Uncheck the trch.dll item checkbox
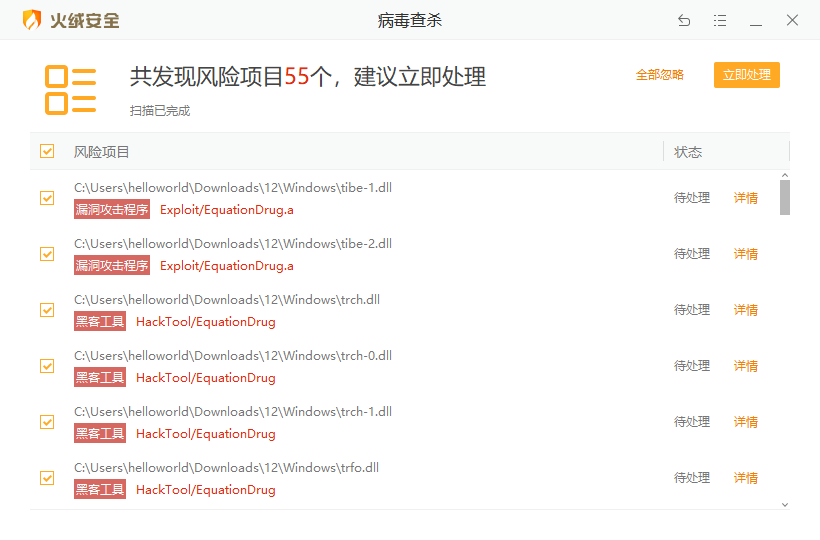The image size is (820, 540). point(47,310)
